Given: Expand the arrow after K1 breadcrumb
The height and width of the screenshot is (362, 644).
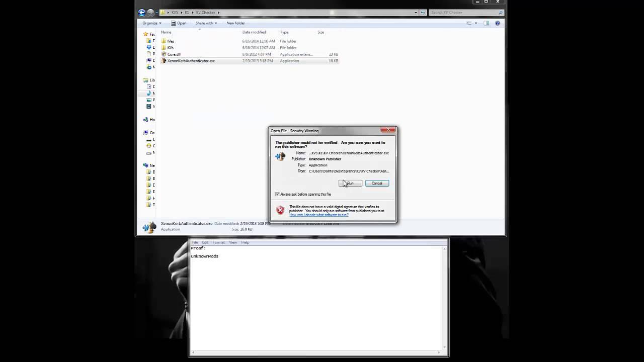Looking at the screenshot, I should coord(192,13).
